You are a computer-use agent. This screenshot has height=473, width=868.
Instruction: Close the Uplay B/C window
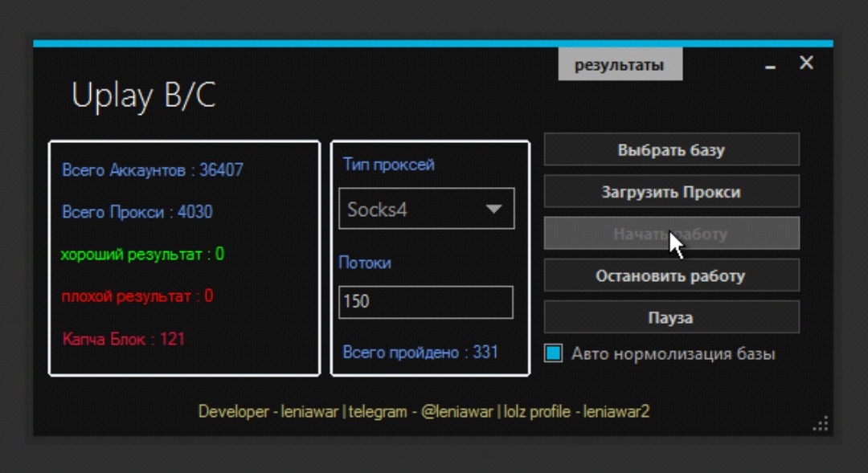807,63
